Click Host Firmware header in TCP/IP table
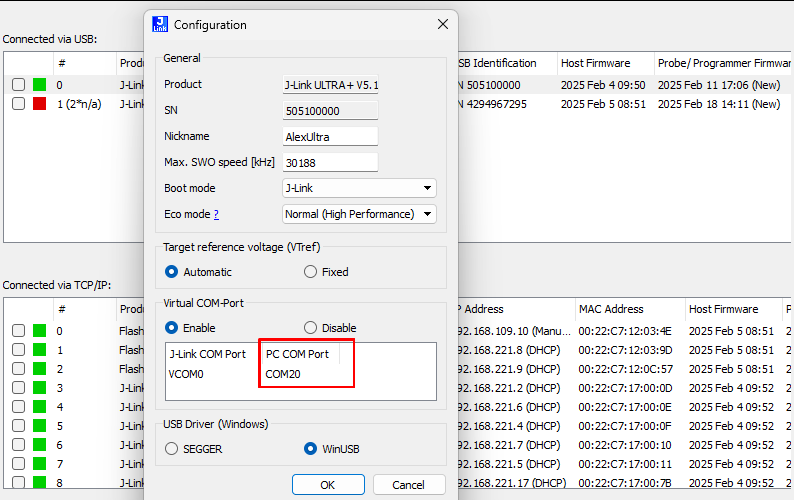Screen dimensions: 794x500 [x=724, y=309]
